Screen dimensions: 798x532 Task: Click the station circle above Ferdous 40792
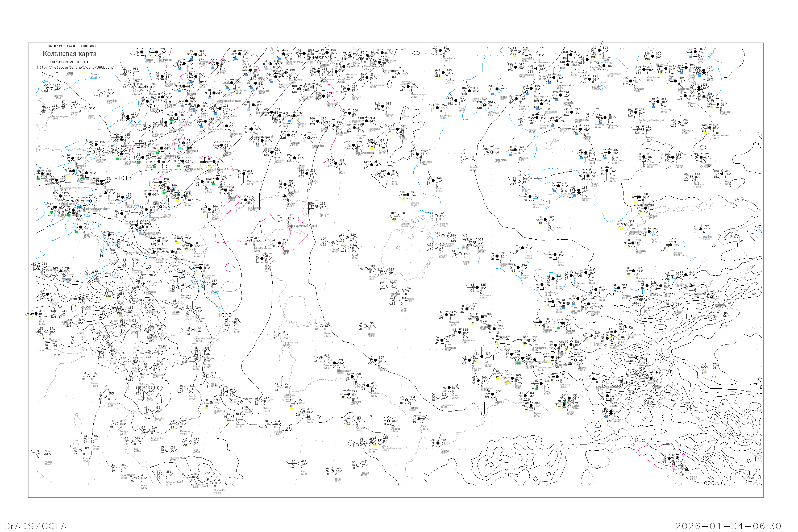(x=358, y=465)
